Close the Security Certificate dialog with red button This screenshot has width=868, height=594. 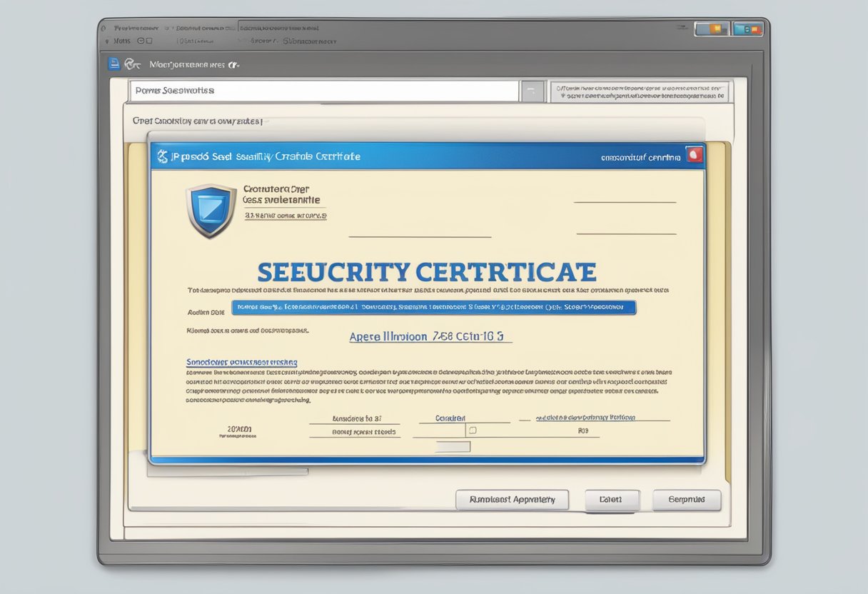[x=694, y=155]
